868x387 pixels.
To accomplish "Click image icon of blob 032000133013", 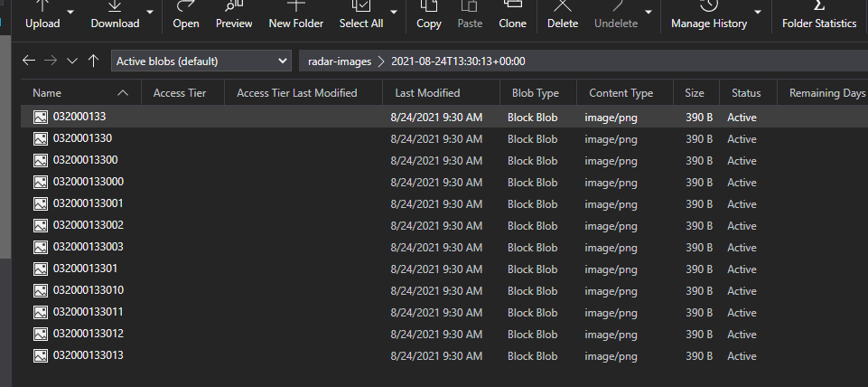I will 41,355.
